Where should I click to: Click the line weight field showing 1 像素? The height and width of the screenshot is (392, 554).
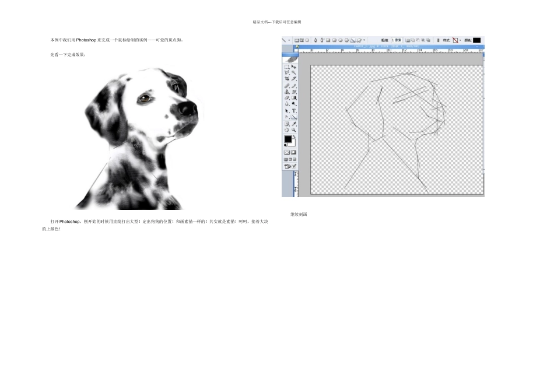[396, 40]
